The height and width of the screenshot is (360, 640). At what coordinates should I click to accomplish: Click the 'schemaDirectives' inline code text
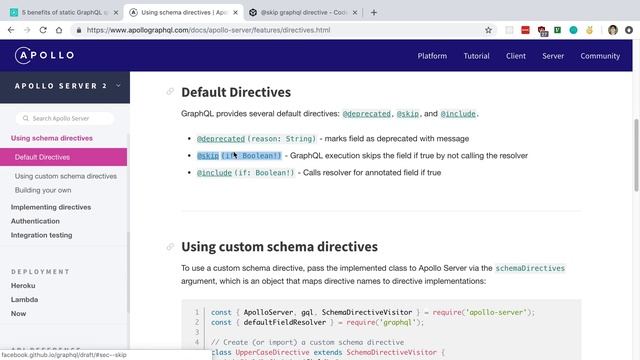(x=530, y=268)
